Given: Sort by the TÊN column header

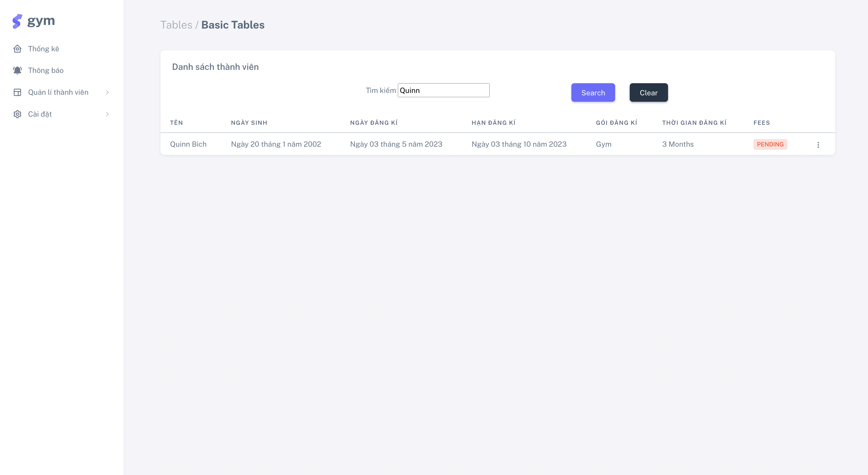Looking at the screenshot, I should coord(177,122).
